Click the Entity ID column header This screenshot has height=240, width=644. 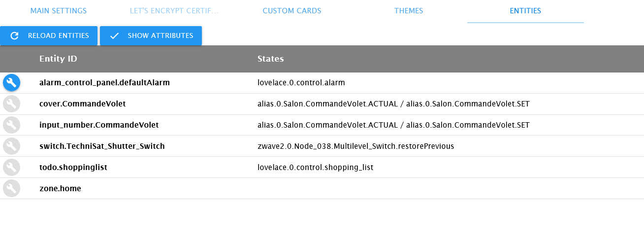pos(58,59)
